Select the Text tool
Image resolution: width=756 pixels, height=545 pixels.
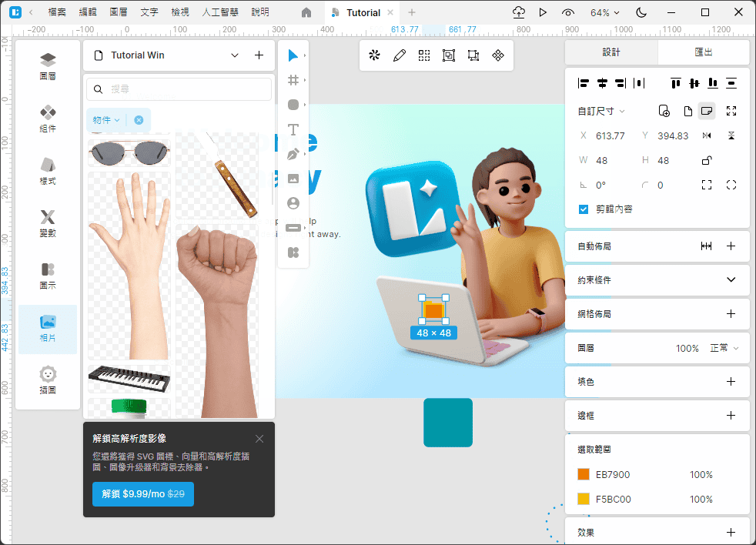click(293, 129)
